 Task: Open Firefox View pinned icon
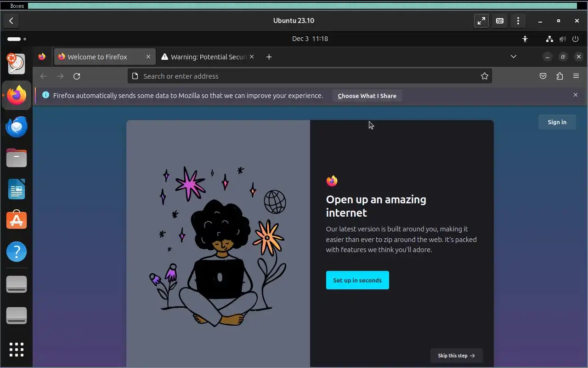click(x=42, y=57)
